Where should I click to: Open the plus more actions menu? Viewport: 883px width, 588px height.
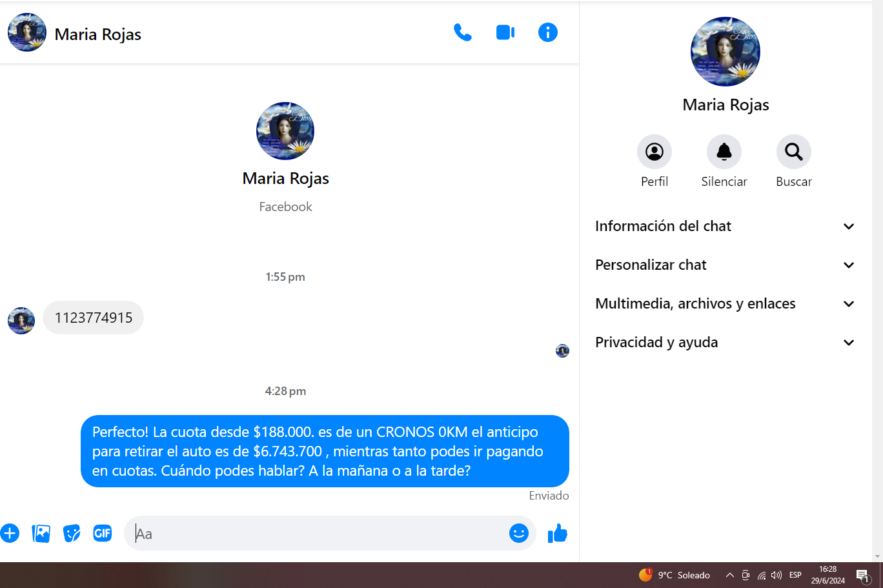10,533
